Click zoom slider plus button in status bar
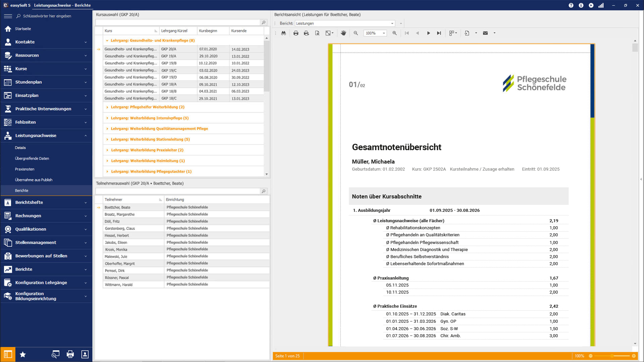This screenshot has height=362, width=644. click(x=634, y=356)
